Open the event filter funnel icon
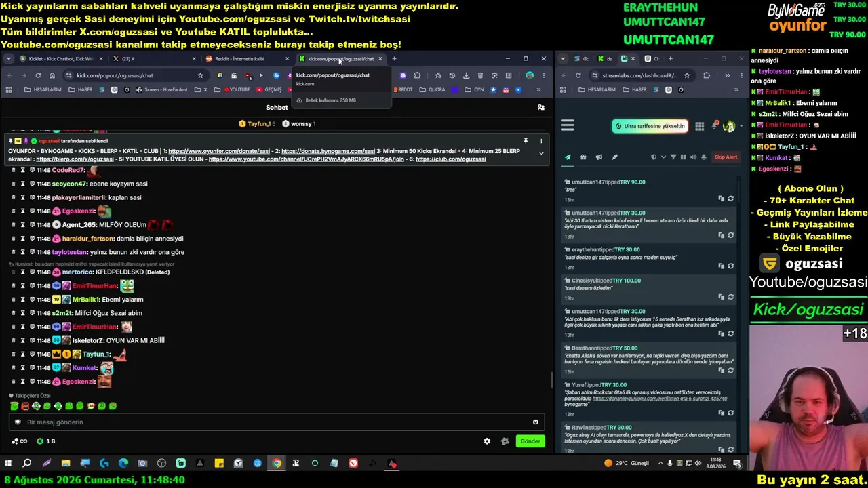Screen dimensions: 868x488 click(x=673, y=157)
